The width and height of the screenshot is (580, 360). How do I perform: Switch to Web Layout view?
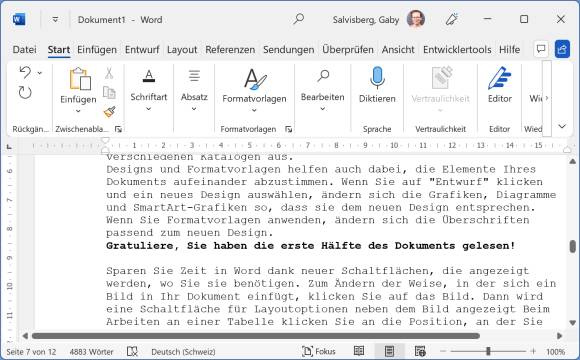pyautogui.click(x=420, y=351)
